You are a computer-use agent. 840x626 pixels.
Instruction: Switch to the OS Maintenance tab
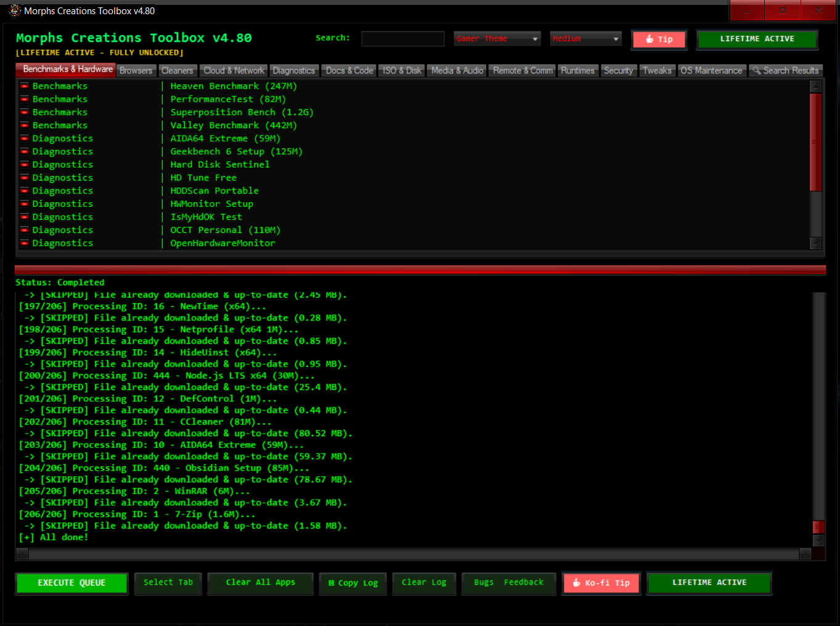coord(711,71)
